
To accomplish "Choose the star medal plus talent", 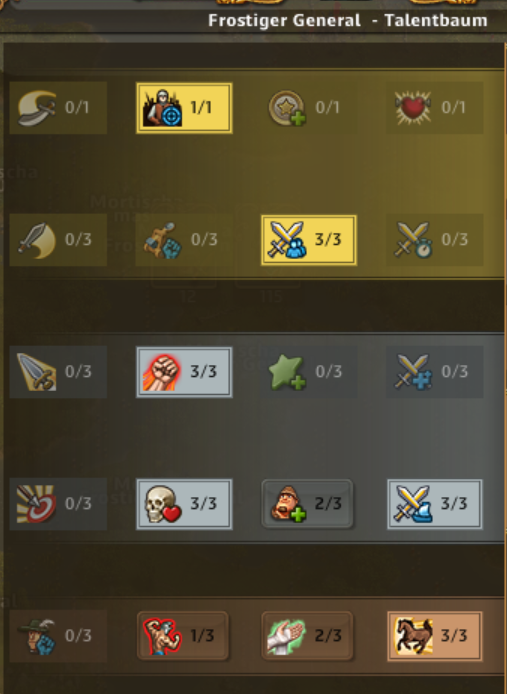I will pyautogui.click(x=309, y=108).
